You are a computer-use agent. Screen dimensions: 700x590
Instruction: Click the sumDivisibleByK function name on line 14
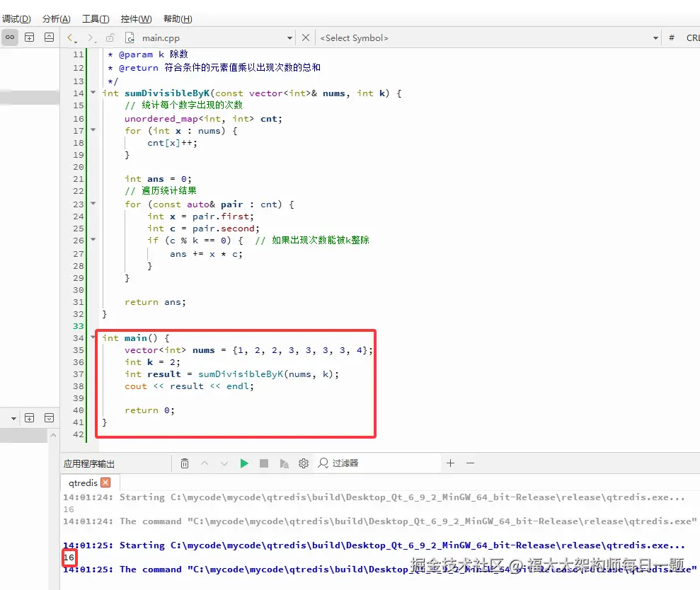167,93
